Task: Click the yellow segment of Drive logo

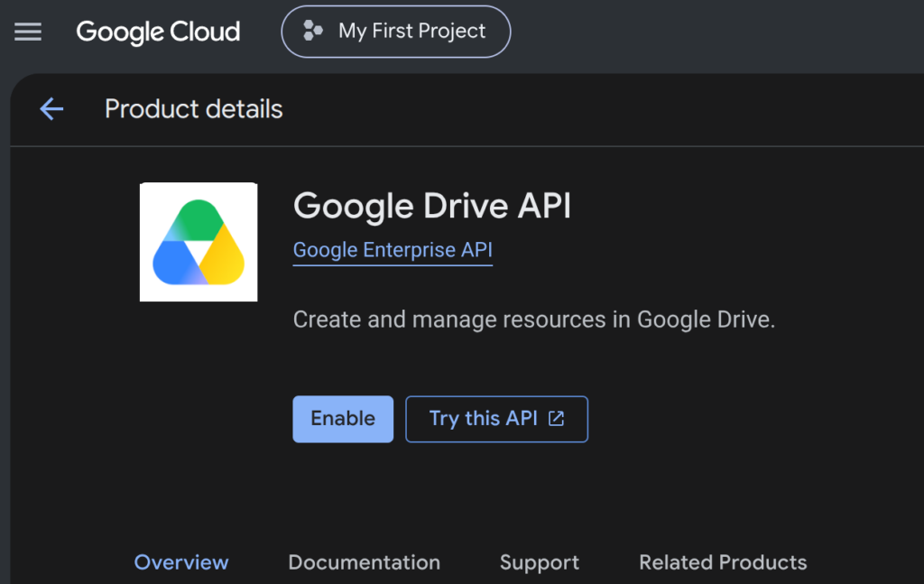Action: (x=225, y=256)
